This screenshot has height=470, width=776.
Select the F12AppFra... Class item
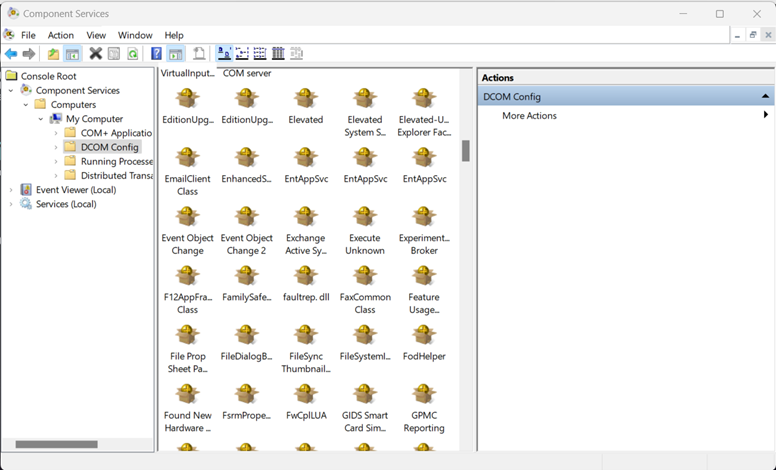[x=187, y=289]
